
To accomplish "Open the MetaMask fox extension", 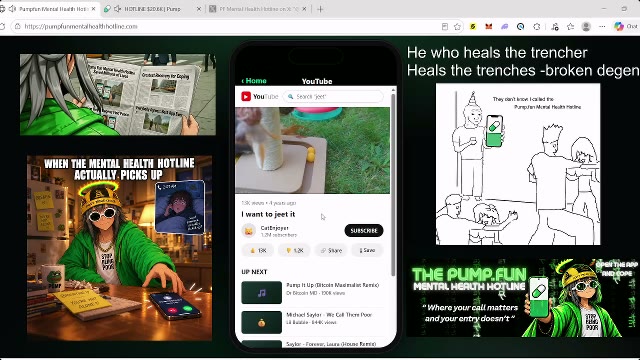I will [x=489, y=27].
